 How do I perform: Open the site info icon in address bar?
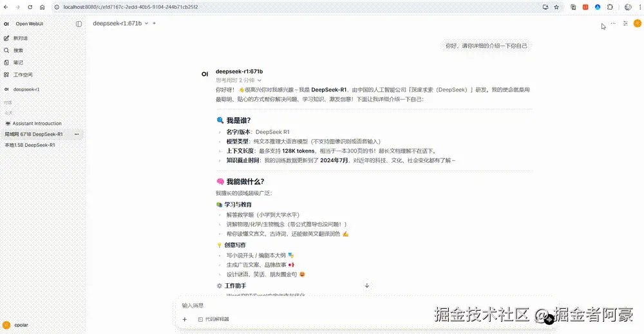pyautogui.click(x=57, y=7)
